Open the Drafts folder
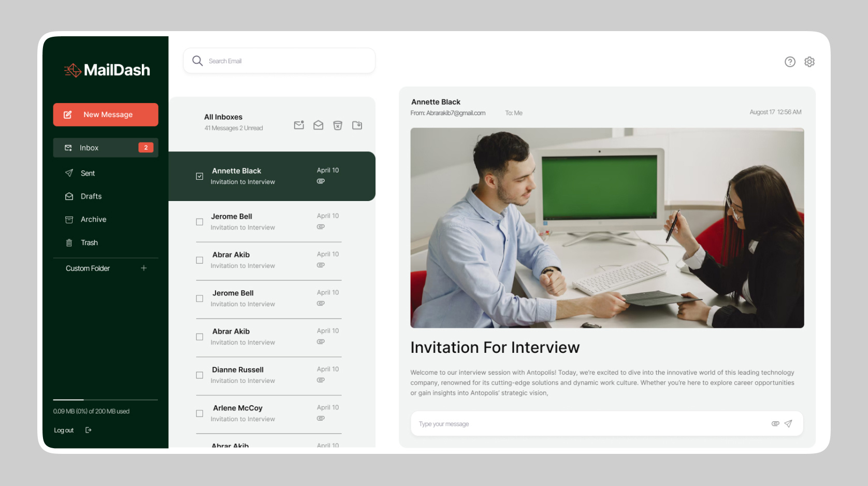Screen dimensions: 868x486 [91, 196]
